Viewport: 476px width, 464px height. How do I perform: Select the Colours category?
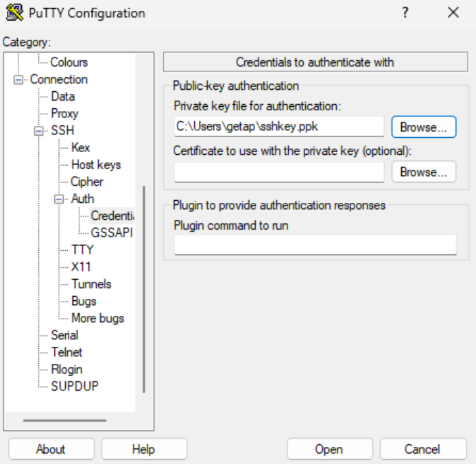(69, 62)
